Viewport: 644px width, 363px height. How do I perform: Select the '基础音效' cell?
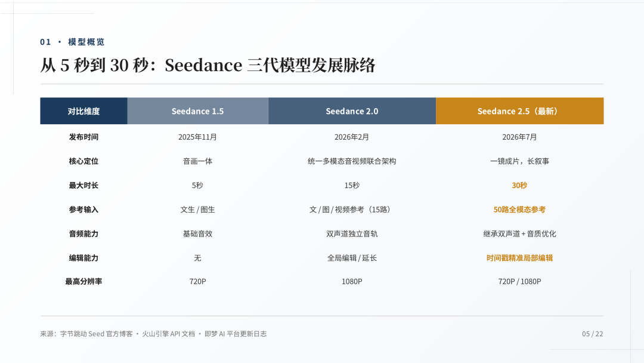click(x=197, y=234)
